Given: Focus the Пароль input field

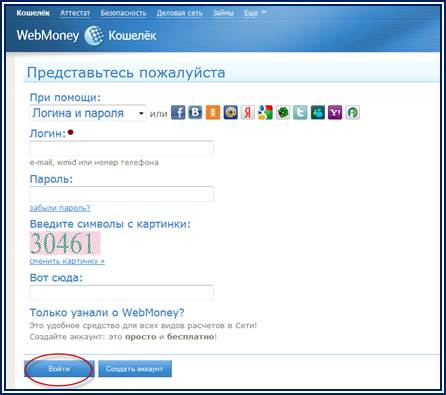Looking at the screenshot, I should [121, 194].
